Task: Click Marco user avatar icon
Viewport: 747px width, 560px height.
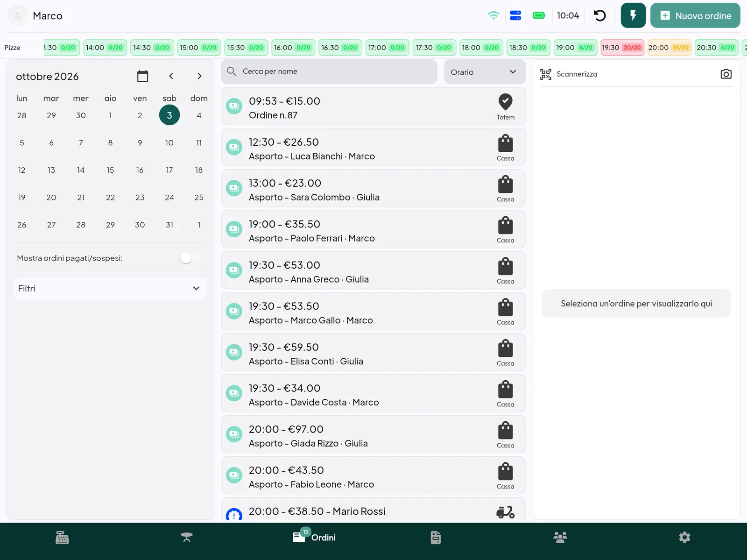Action: [17, 15]
